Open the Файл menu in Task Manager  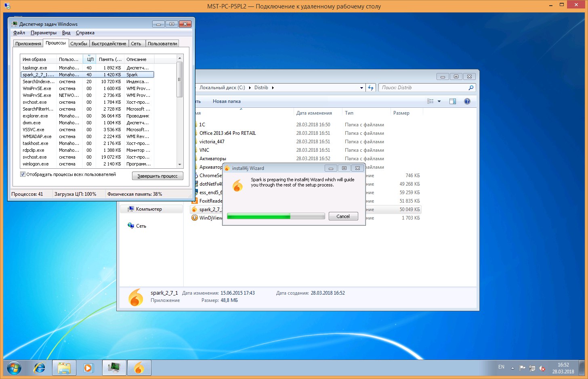click(x=19, y=33)
